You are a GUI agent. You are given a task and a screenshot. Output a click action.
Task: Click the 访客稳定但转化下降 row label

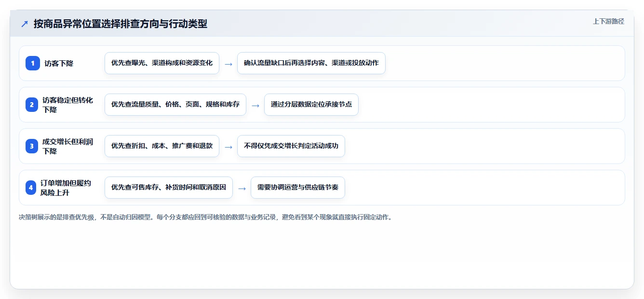68,105
